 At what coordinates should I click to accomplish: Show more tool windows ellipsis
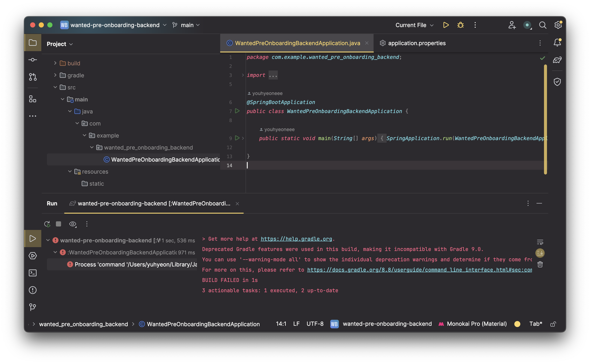tap(32, 116)
